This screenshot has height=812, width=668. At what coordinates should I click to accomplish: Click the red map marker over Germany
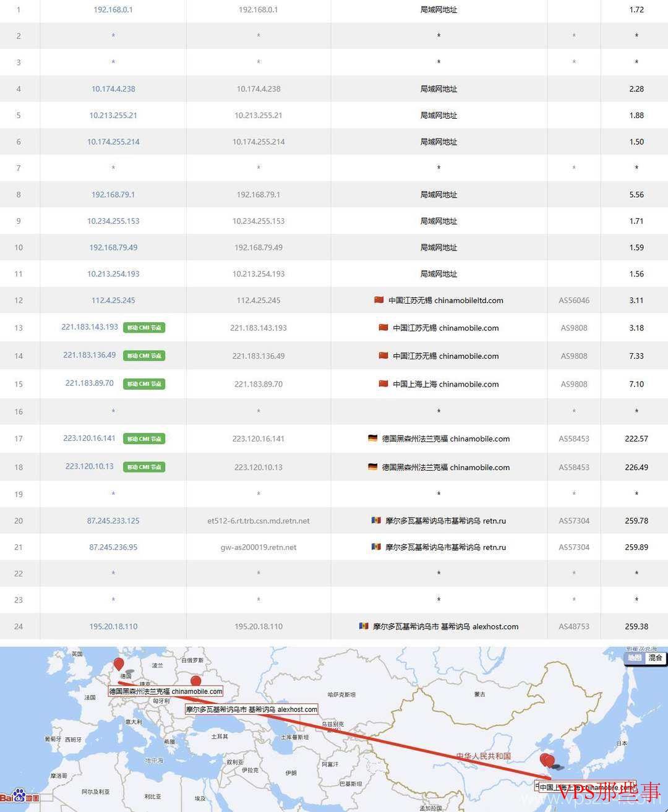click(x=119, y=665)
